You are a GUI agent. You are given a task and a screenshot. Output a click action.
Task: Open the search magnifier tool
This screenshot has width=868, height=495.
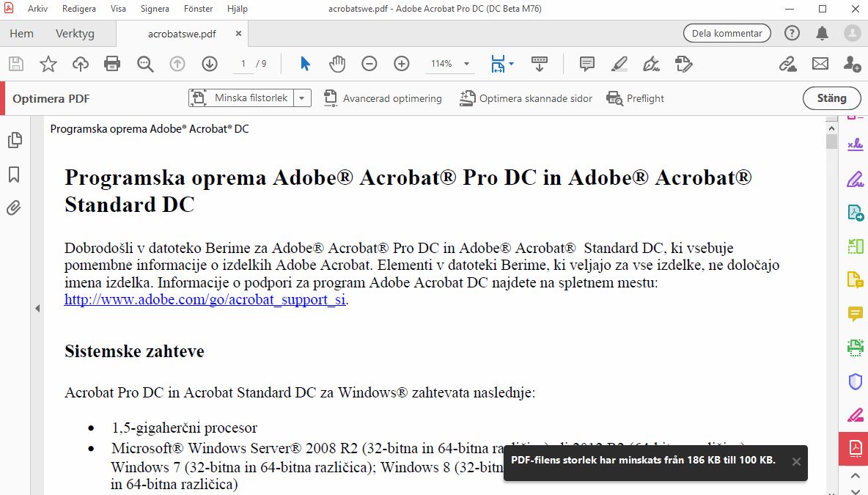pyautogui.click(x=145, y=65)
